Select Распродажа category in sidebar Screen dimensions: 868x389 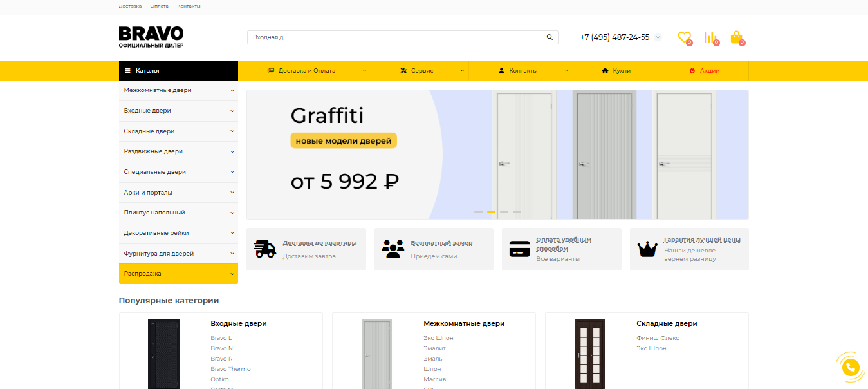[x=178, y=274]
